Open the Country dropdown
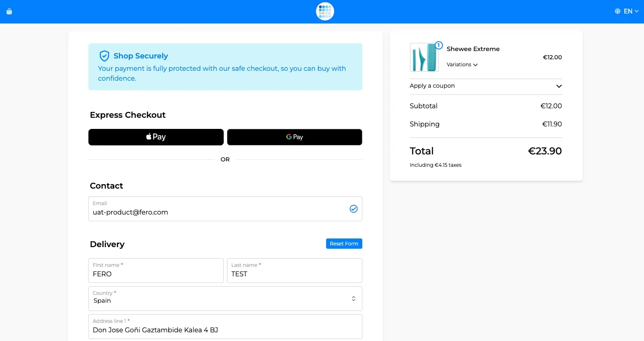644x341 pixels. (x=225, y=299)
